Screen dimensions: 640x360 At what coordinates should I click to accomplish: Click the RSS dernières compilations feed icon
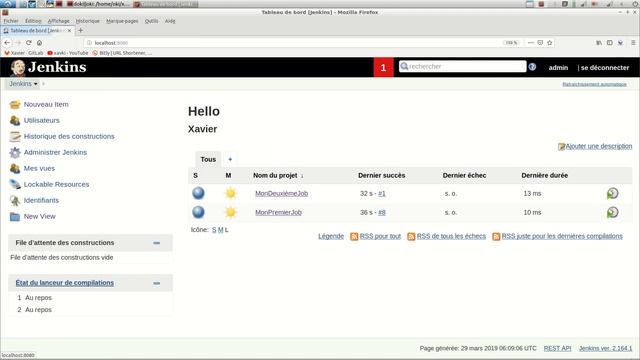(x=496, y=236)
